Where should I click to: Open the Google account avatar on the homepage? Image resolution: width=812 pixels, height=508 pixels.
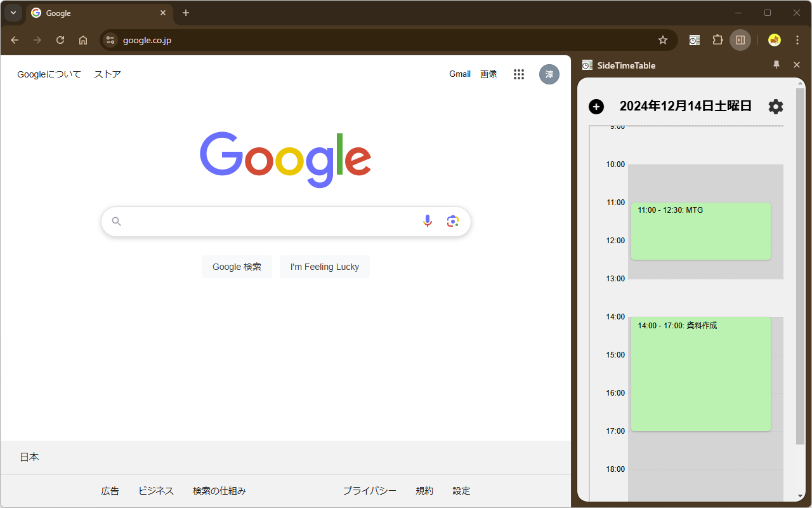pos(549,74)
